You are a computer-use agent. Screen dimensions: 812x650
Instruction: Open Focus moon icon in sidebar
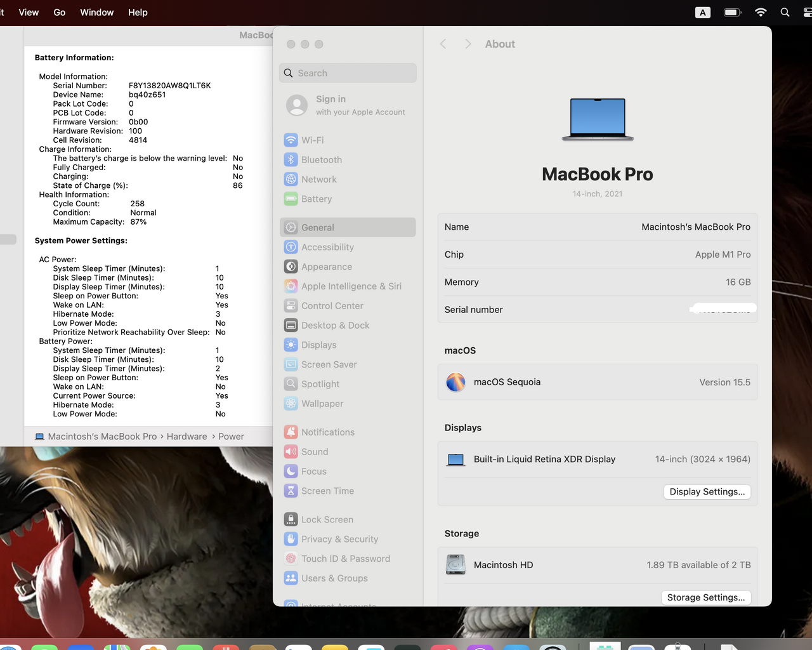(x=291, y=472)
